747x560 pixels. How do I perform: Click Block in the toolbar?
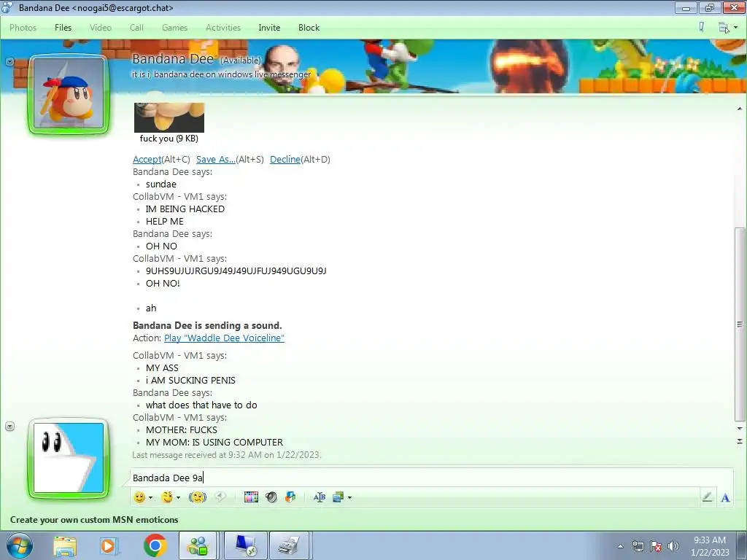coord(309,28)
